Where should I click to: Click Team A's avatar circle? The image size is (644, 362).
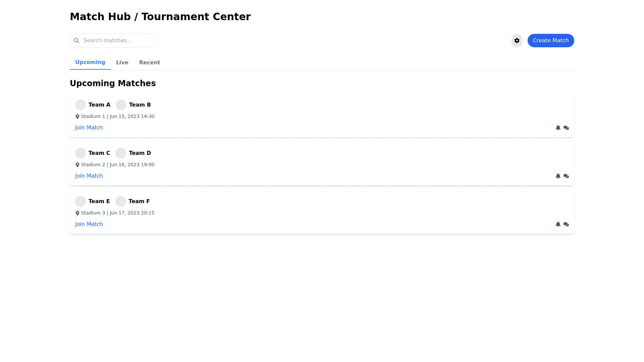pos(80,105)
